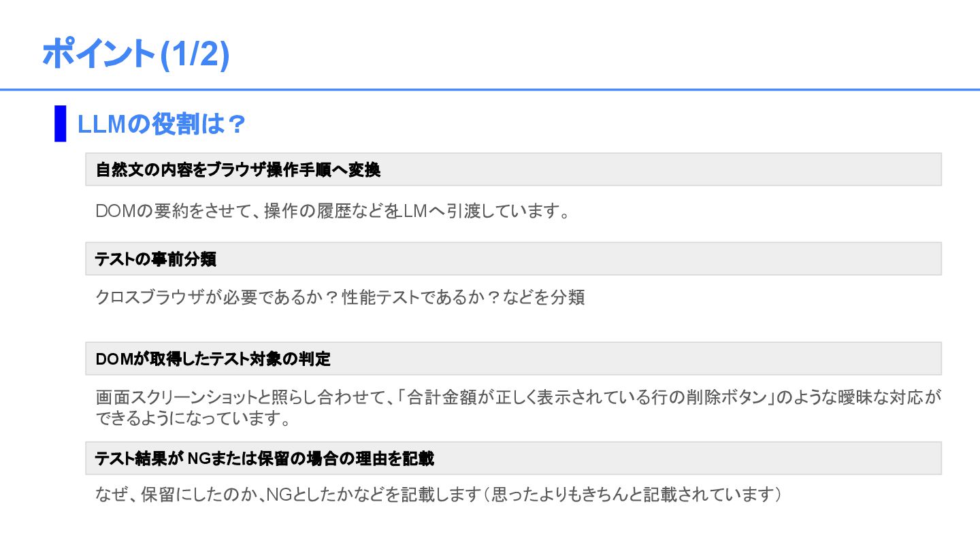This screenshot has width=980, height=551.
Task: Select the テスト結果がNGまたは保留の場合の理由を記載 header
Action: 513,458
